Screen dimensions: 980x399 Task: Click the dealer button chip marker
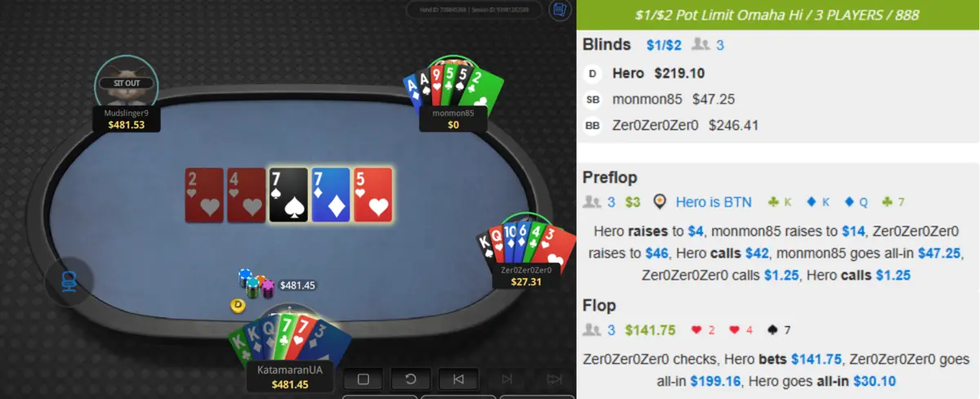238,305
